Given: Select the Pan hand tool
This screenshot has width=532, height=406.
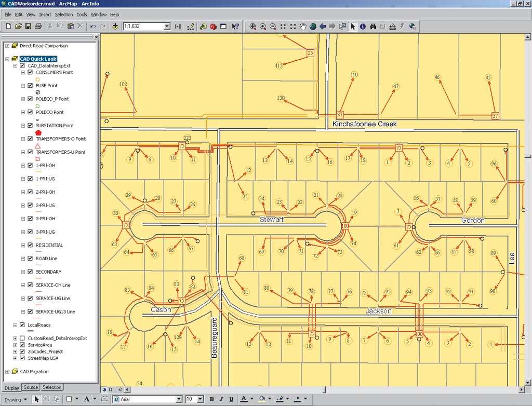Looking at the screenshot, I should 303,26.
